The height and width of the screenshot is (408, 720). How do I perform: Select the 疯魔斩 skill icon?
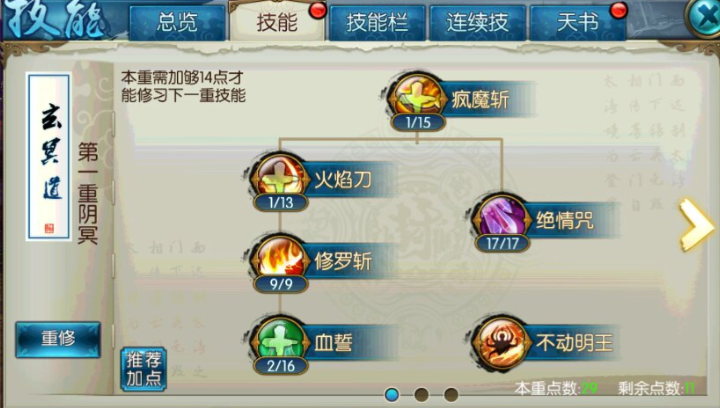coord(417,96)
